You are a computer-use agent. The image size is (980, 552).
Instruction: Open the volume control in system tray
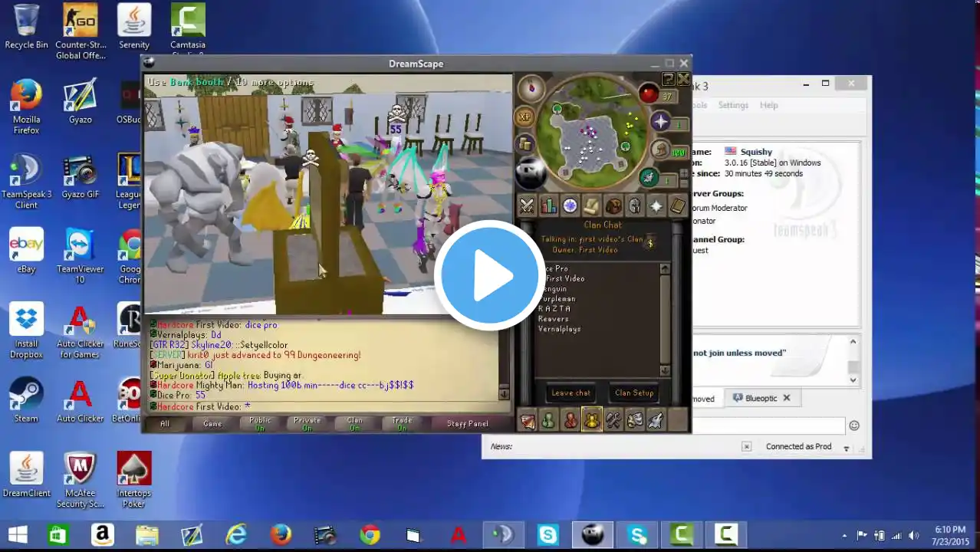click(x=913, y=536)
